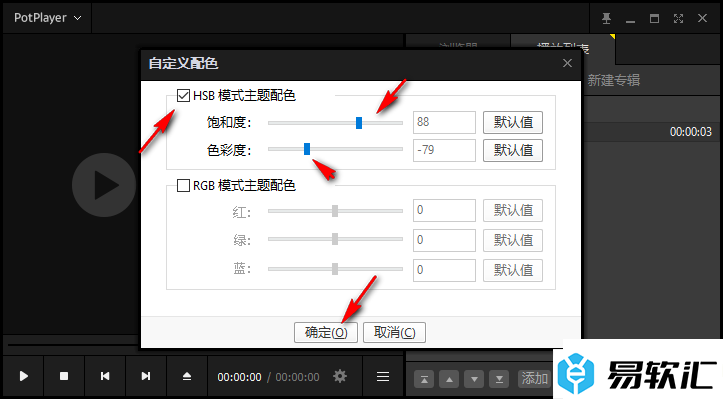
Task: Click the 红 red channel slider
Action: click(335, 211)
